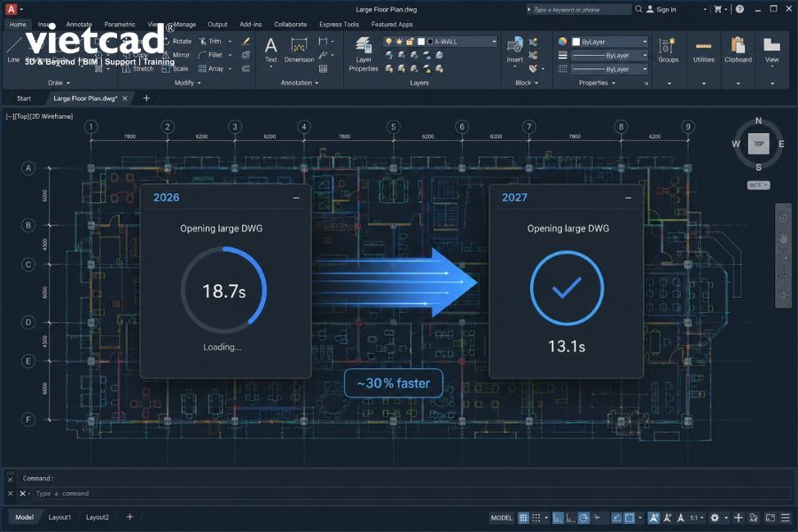Open the Utilities measure panel
This screenshot has height=532, width=798.
coord(704,50)
